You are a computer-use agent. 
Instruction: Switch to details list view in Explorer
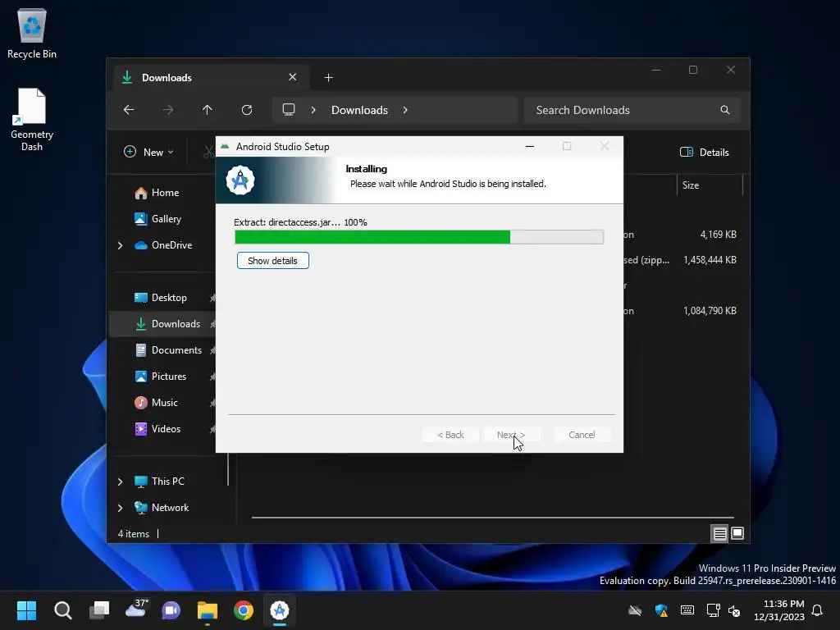719,533
